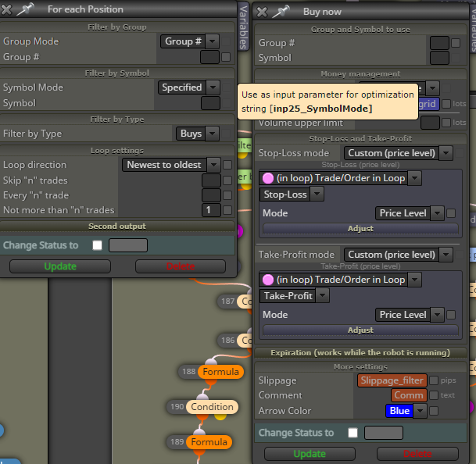Screen dimensions: 476x464
Task: Click the yellow output dot under Condition 190
Action: [220, 416]
